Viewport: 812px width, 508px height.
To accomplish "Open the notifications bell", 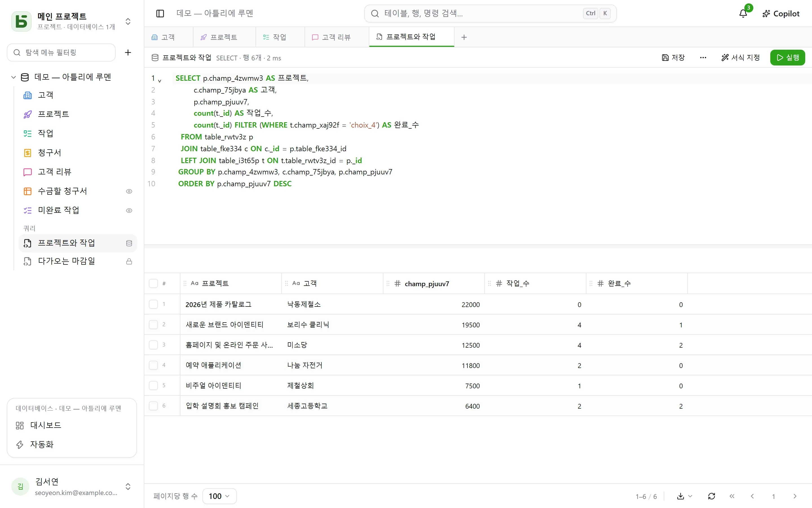I will 743,14.
